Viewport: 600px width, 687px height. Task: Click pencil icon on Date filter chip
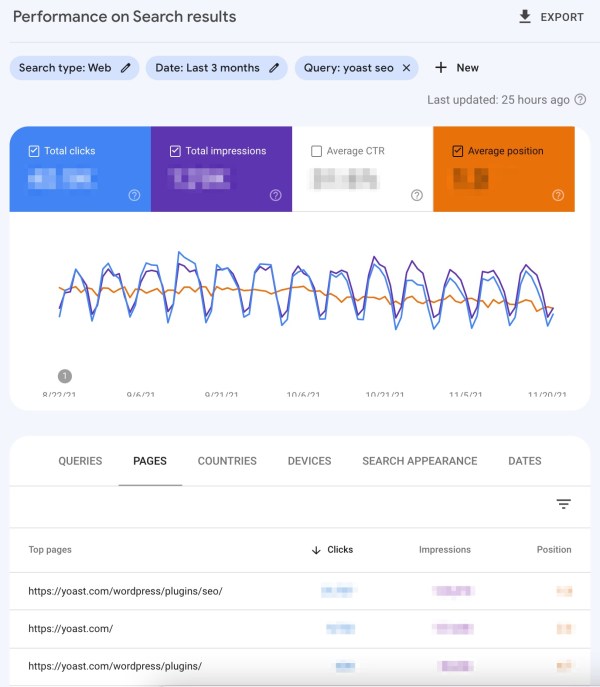point(274,68)
